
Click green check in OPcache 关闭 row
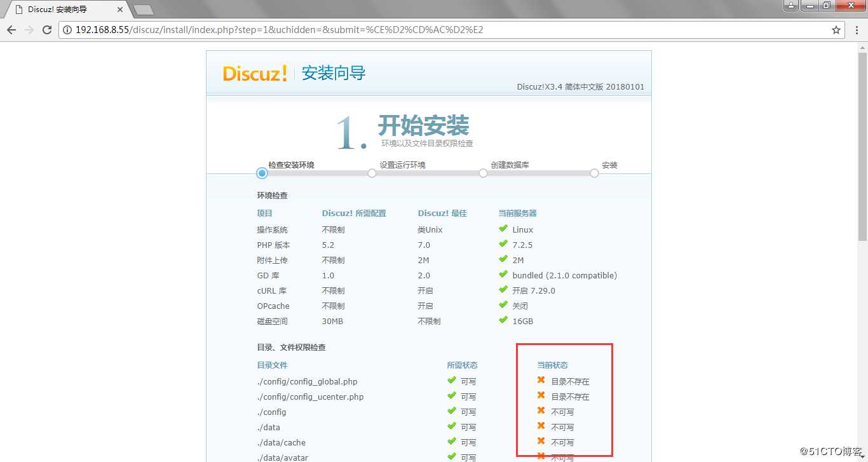coord(503,305)
